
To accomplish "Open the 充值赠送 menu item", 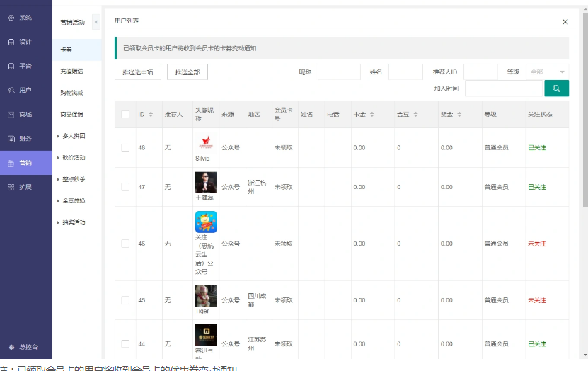I will point(72,72).
